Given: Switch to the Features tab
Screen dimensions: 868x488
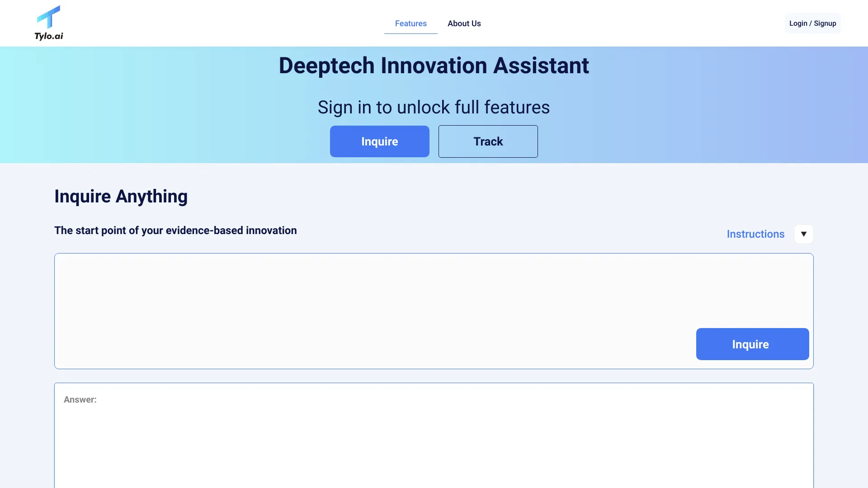Looking at the screenshot, I should pos(410,23).
